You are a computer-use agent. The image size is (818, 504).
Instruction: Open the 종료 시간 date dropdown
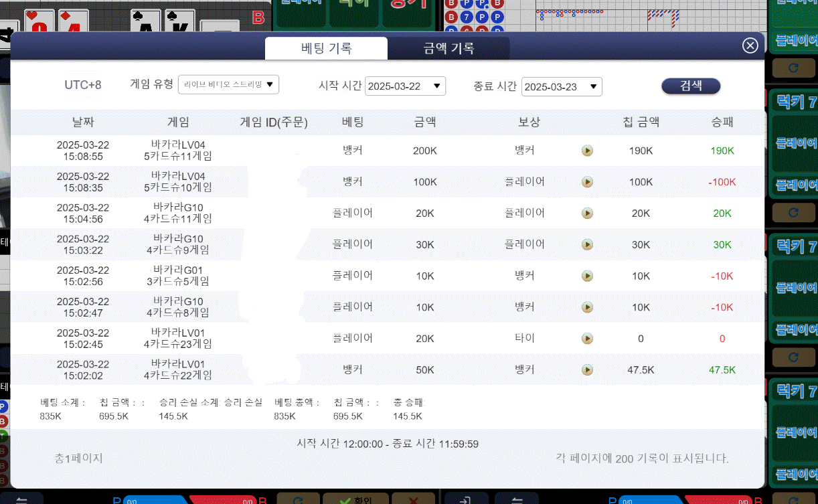[x=562, y=87]
